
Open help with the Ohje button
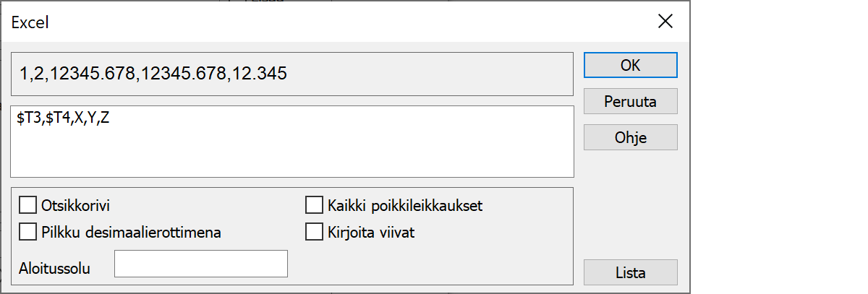630,137
